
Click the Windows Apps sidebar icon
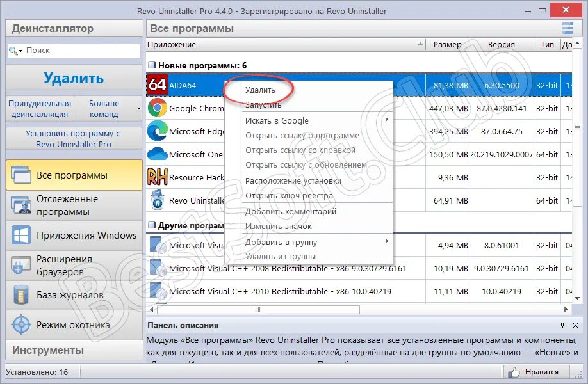21,235
